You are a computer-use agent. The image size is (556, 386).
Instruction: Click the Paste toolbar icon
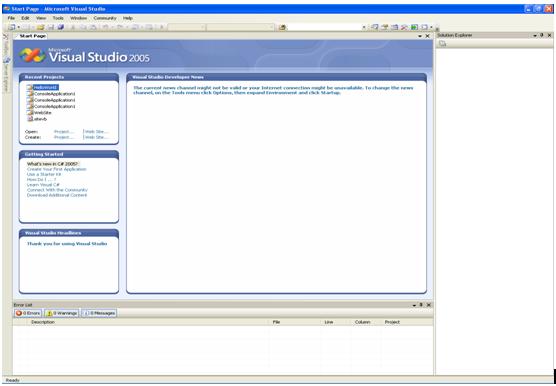click(x=93, y=27)
